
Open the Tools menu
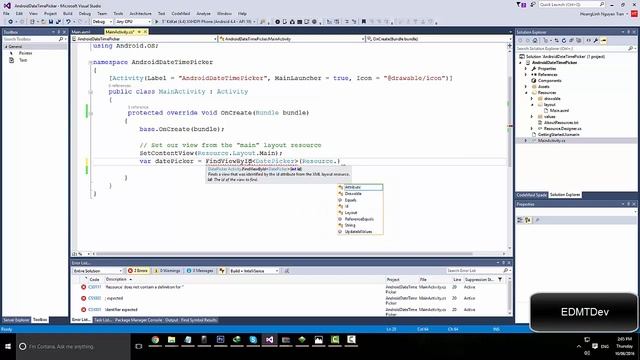click(118, 13)
